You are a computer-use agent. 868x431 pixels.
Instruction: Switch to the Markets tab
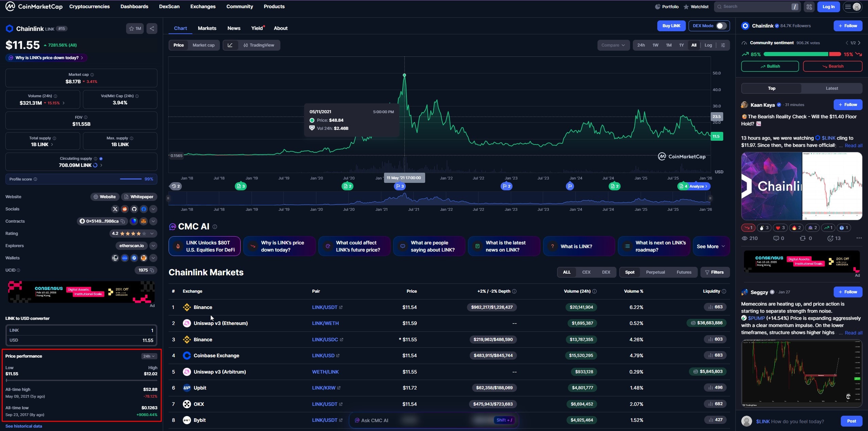click(x=207, y=28)
